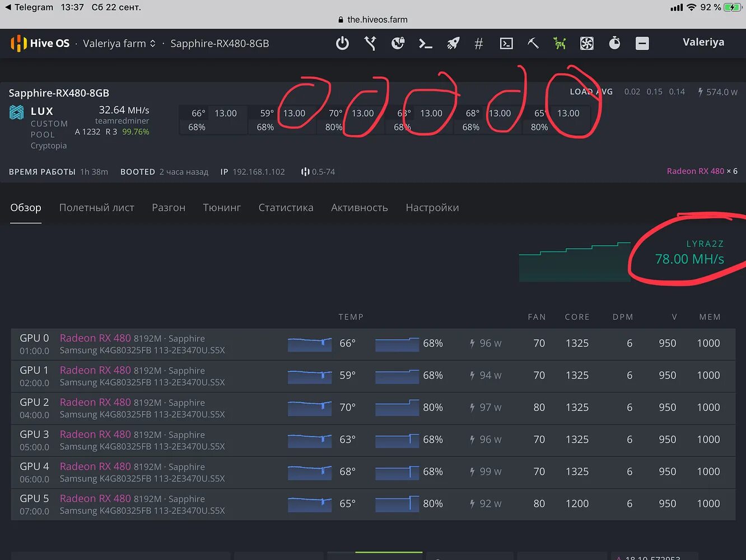Click the 78.00 MH/s total hashrate
Screen dimensions: 746x560
tap(689, 259)
